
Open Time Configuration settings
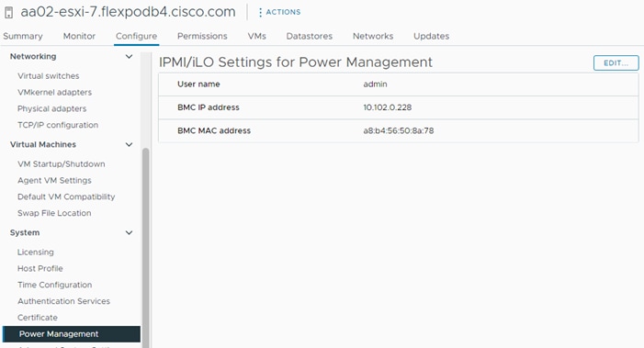click(54, 285)
